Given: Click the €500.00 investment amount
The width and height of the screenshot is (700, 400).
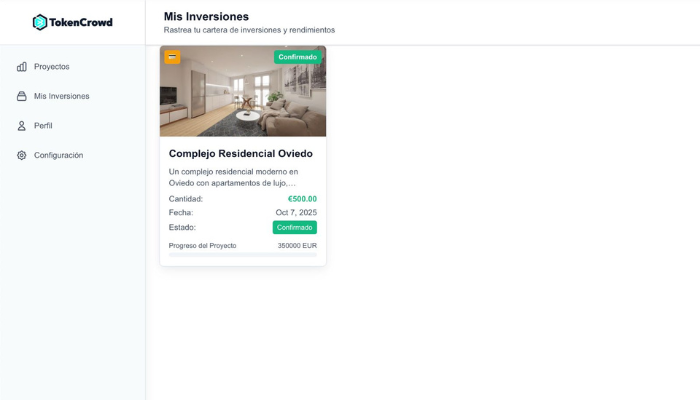Looking at the screenshot, I should pos(302,199).
